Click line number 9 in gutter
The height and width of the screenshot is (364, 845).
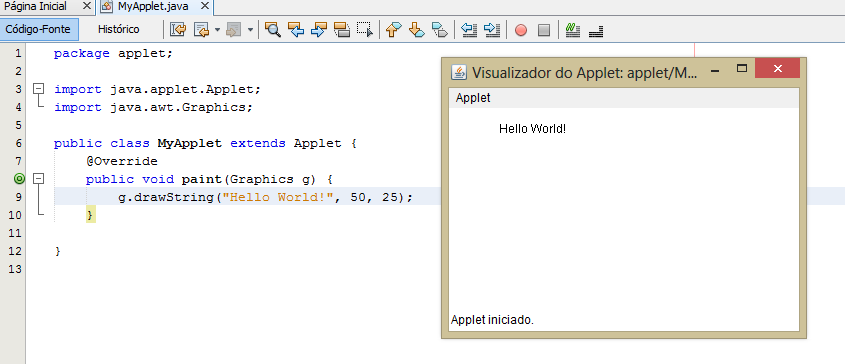coord(18,197)
